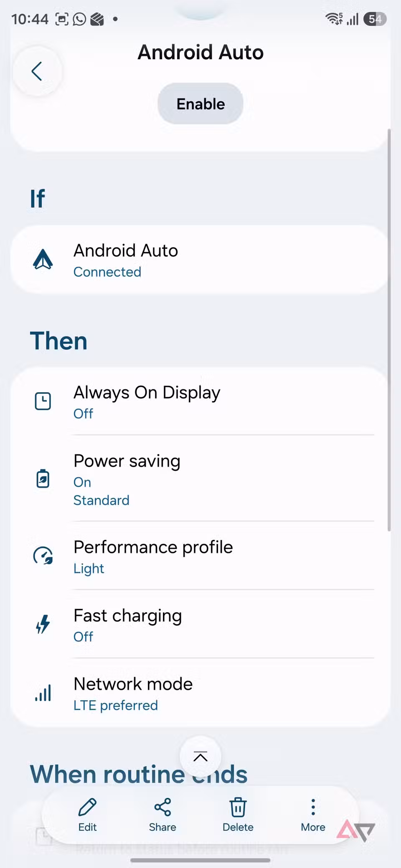Click the vertical scrollbar on right edge
This screenshot has width=401, height=868.
389,330
